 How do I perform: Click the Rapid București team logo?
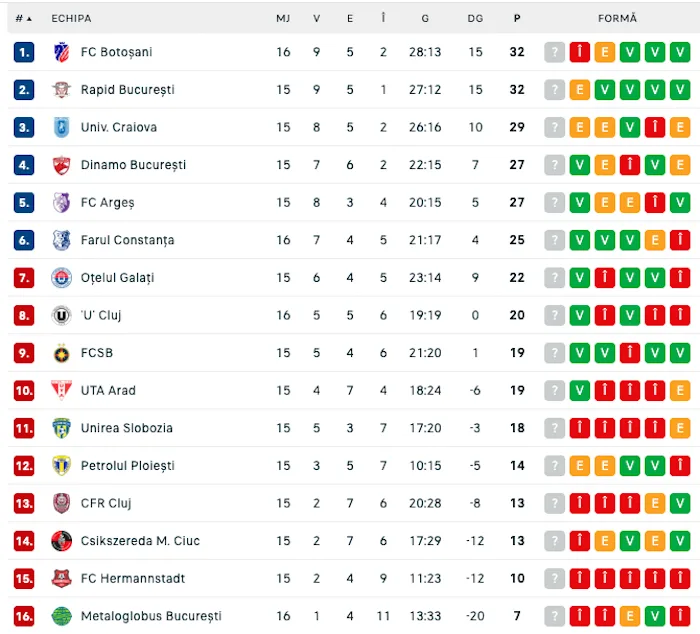[x=62, y=90]
